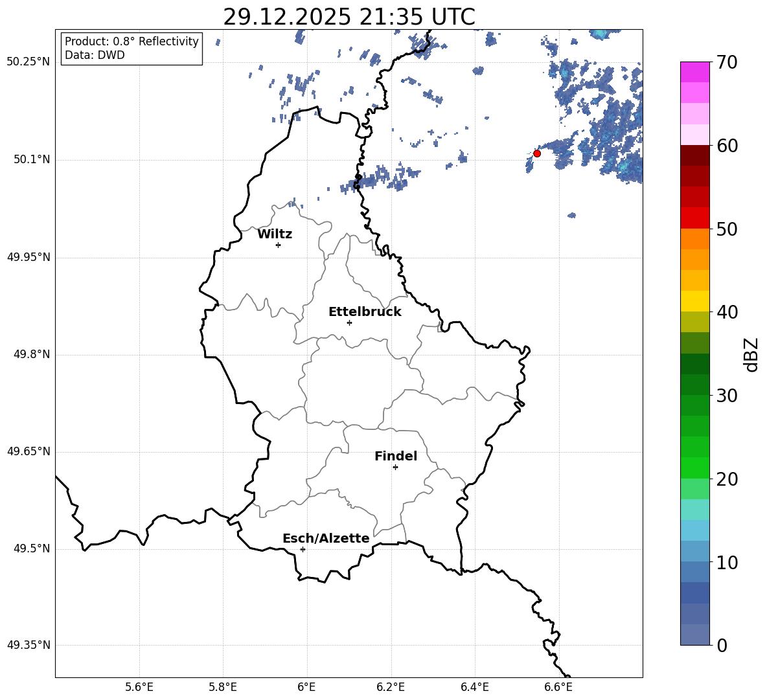This screenshot has height=700, width=767.
Task: Click the Product: 0.8° Reflectivity text
Action: tap(132, 41)
